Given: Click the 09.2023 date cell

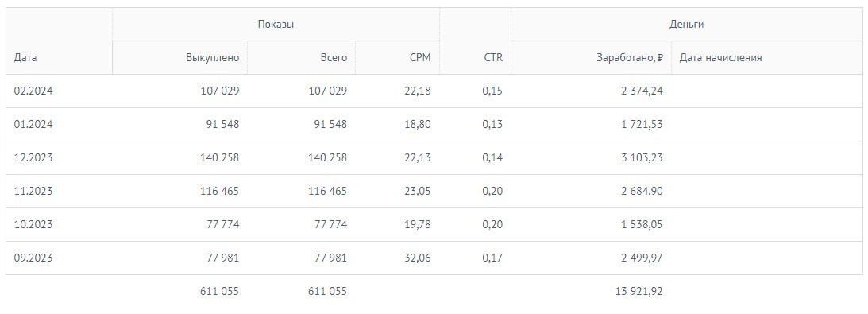Looking at the screenshot, I should [33, 258].
